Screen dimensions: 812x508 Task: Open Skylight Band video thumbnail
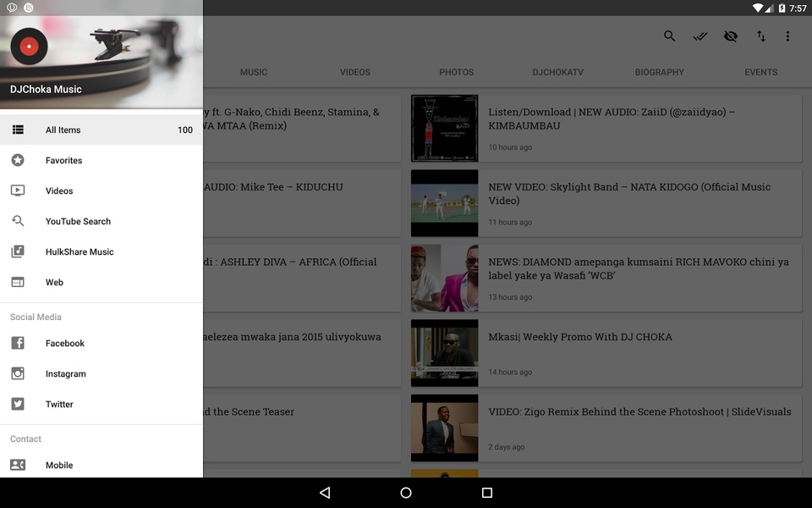point(445,203)
